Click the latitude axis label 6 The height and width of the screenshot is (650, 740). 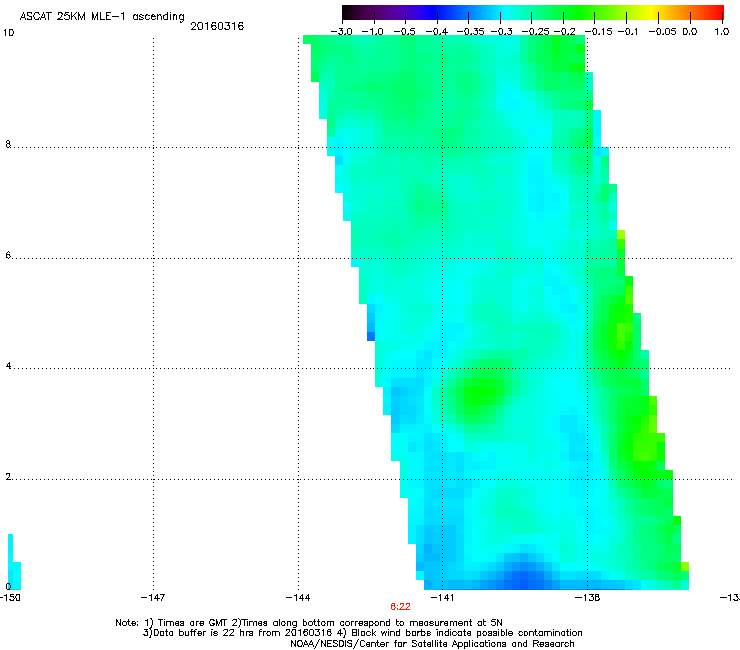coord(8,255)
